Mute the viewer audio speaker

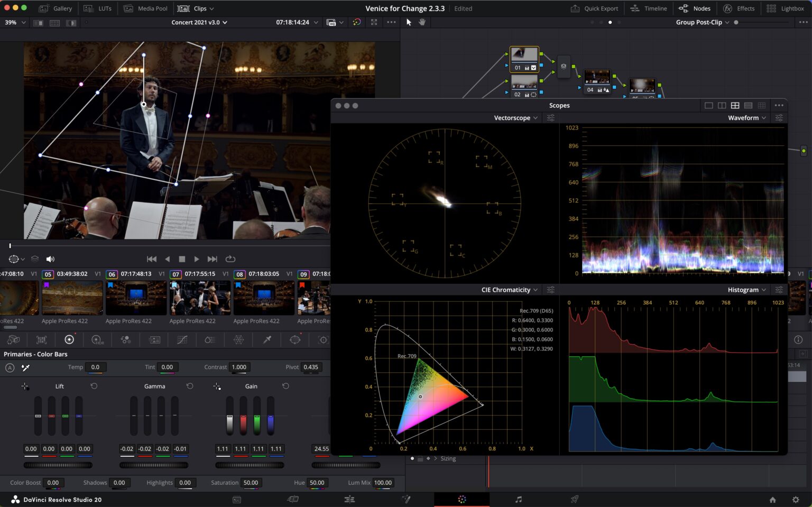click(x=50, y=259)
